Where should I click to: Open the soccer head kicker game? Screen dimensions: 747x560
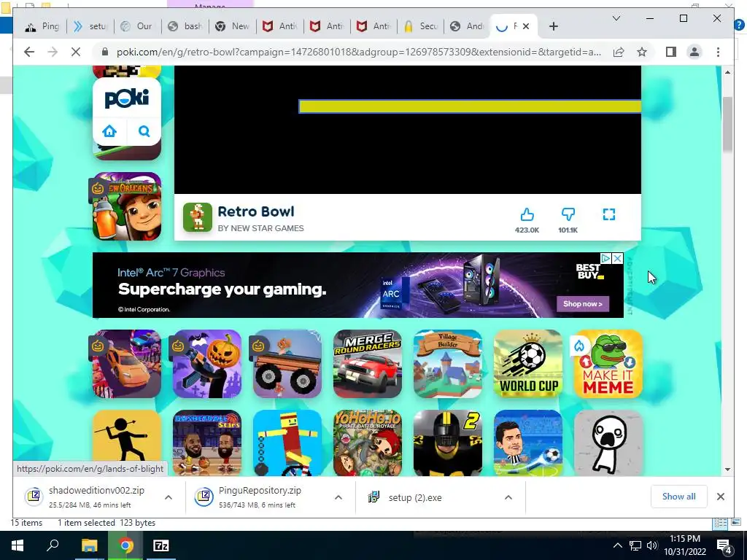click(528, 443)
